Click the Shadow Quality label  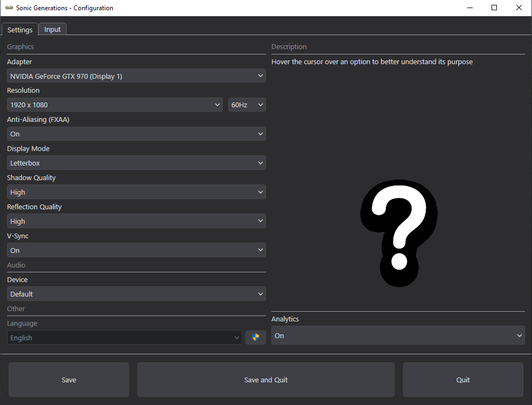(31, 178)
